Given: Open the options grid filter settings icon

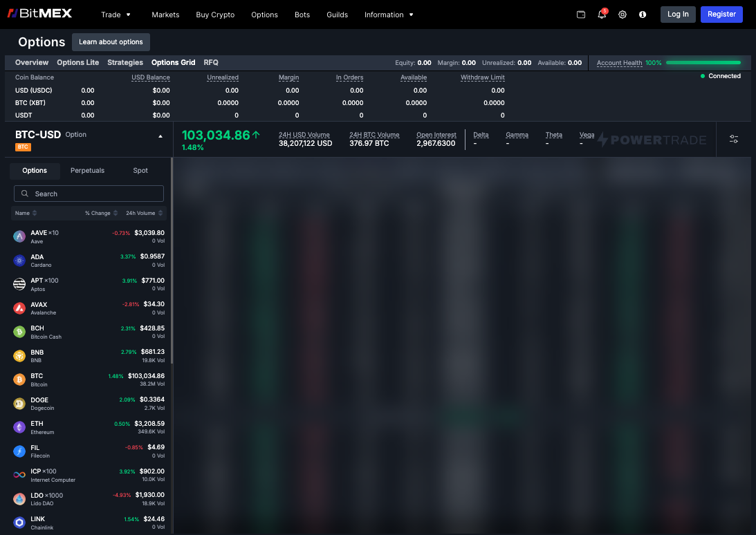Looking at the screenshot, I should point(734,139).
